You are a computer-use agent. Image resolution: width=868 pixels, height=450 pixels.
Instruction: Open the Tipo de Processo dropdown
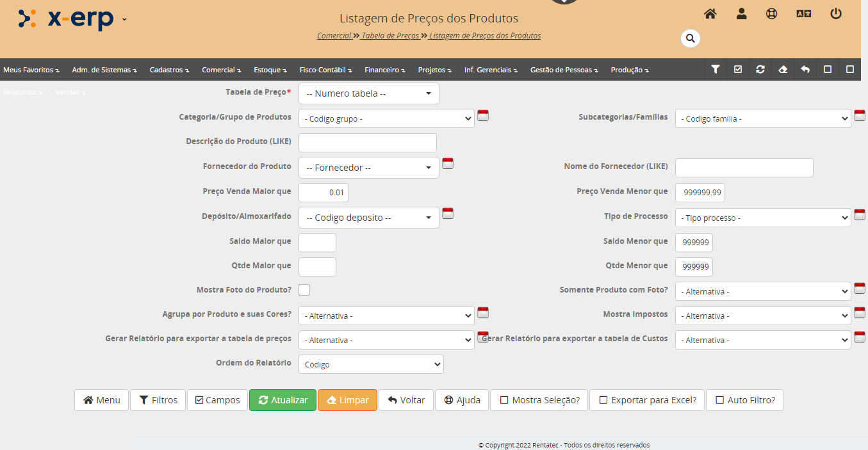[x=762, y=218]
